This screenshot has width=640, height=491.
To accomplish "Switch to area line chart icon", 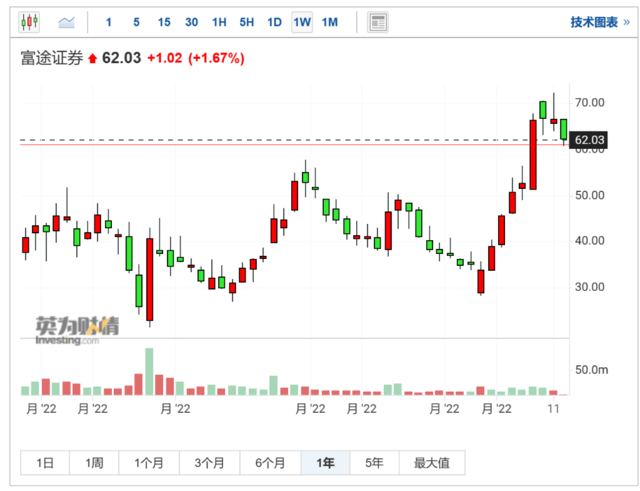I will point(66,22).
